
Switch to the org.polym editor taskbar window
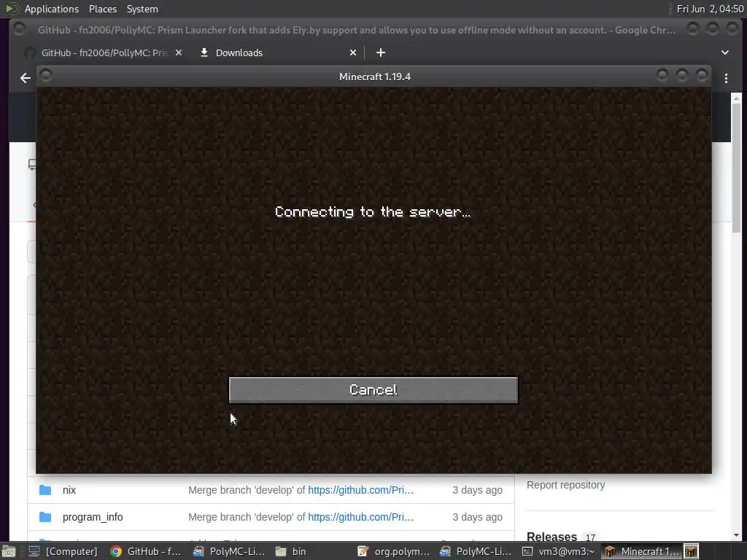click(393, 551)
